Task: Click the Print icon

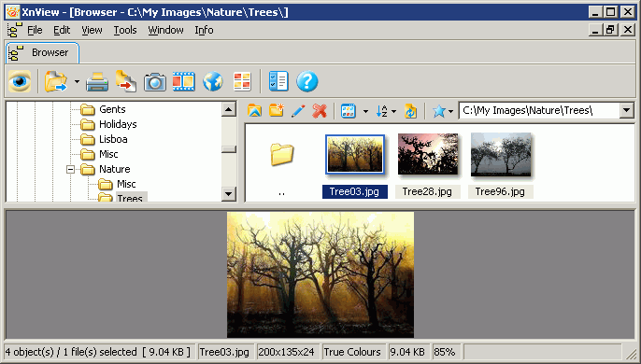Action: [x=97, y=82]
